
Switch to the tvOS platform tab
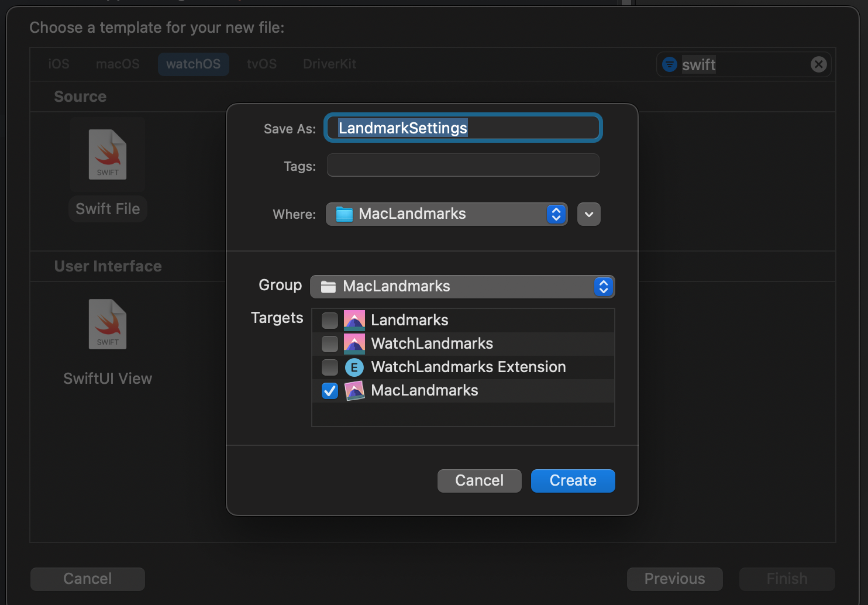(261, 64)
